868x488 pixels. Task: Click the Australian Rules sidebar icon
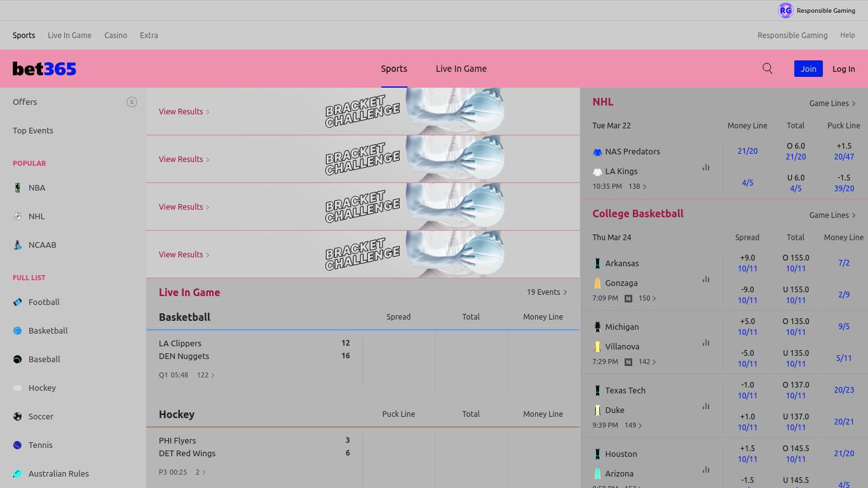pyautogui.click(x=18, y=473)
